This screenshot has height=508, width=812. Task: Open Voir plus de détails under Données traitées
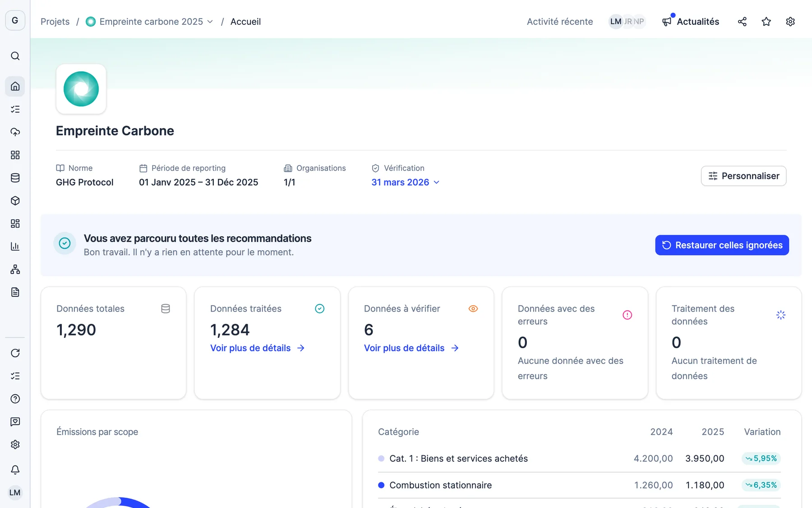pyautogui.click(x=258, y=348)
